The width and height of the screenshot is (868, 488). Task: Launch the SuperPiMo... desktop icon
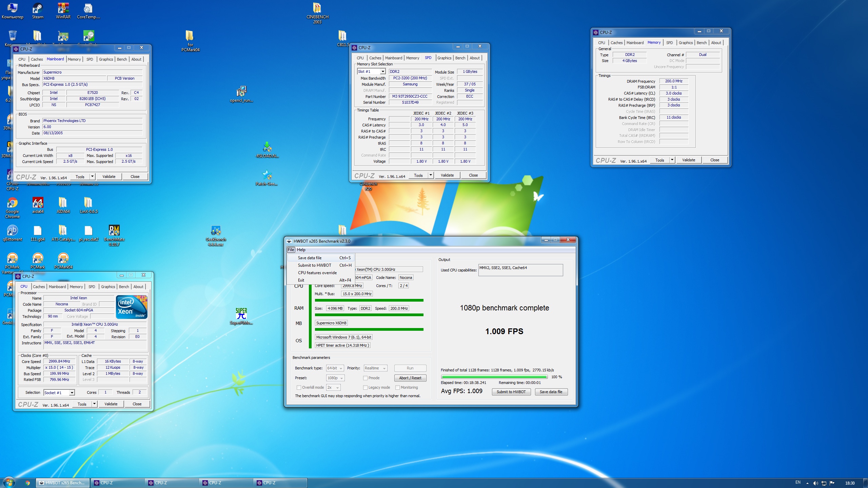[x=241, y=317]
